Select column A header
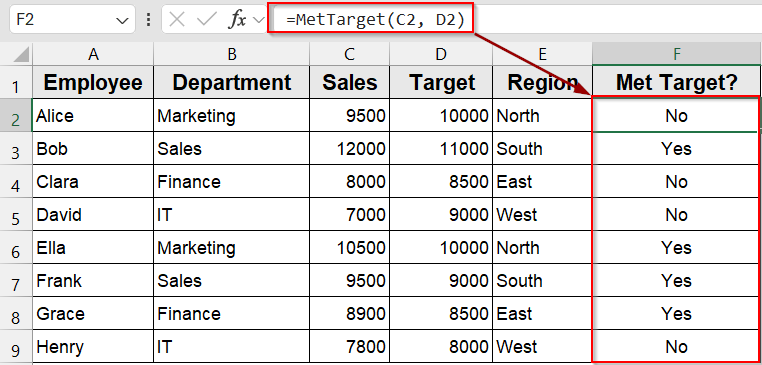This screenshot has width=762, height=365. [x=93, y=54]
